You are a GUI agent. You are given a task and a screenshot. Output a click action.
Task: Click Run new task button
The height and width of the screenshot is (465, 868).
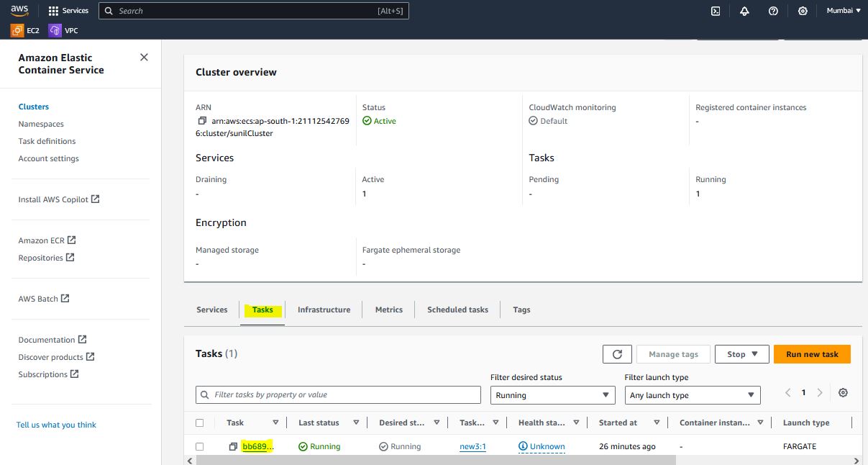pyautogui.click(x=812, y=354)
